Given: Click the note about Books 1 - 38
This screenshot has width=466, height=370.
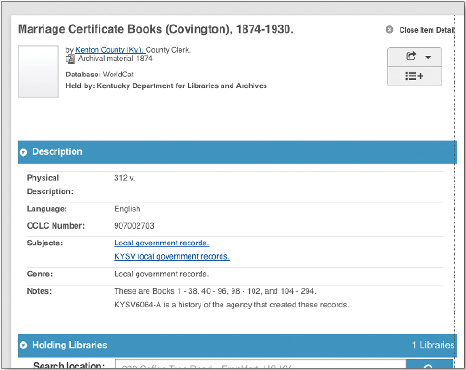Looking at the screenshot, I should [x=215, y=291].
